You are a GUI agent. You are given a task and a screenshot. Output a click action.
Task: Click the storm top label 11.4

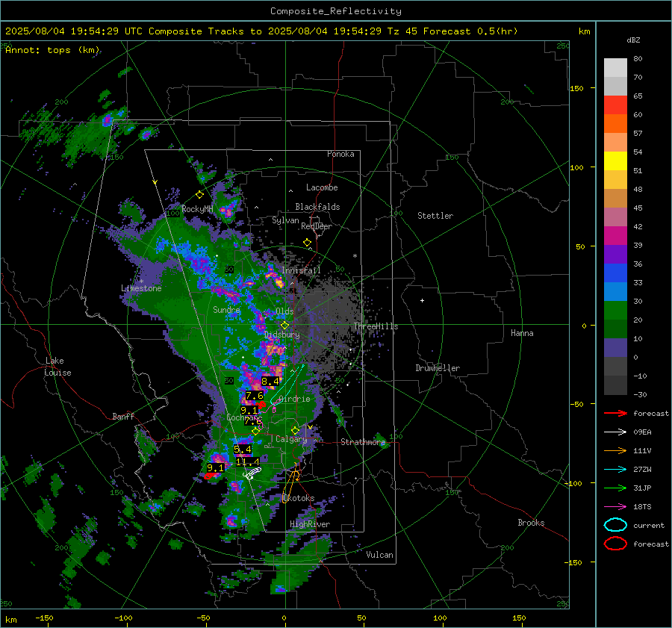(248, 462)
